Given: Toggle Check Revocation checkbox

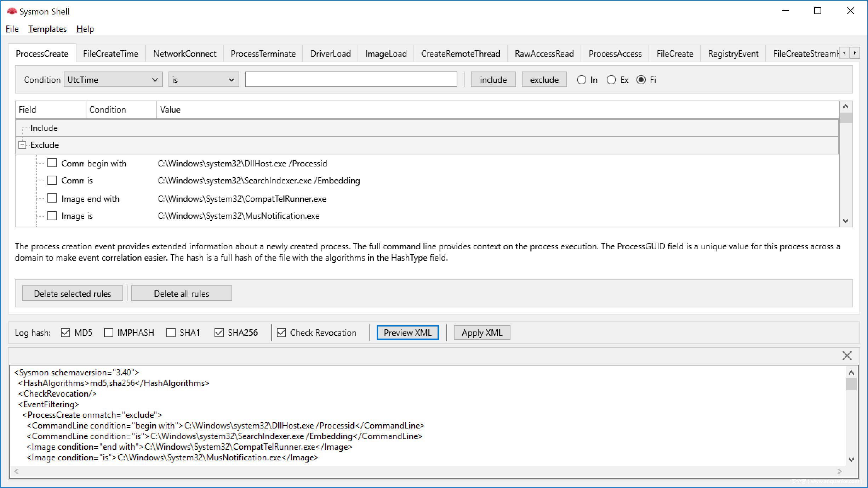Looking at the screenshot, I should click(x=281, y=333).
